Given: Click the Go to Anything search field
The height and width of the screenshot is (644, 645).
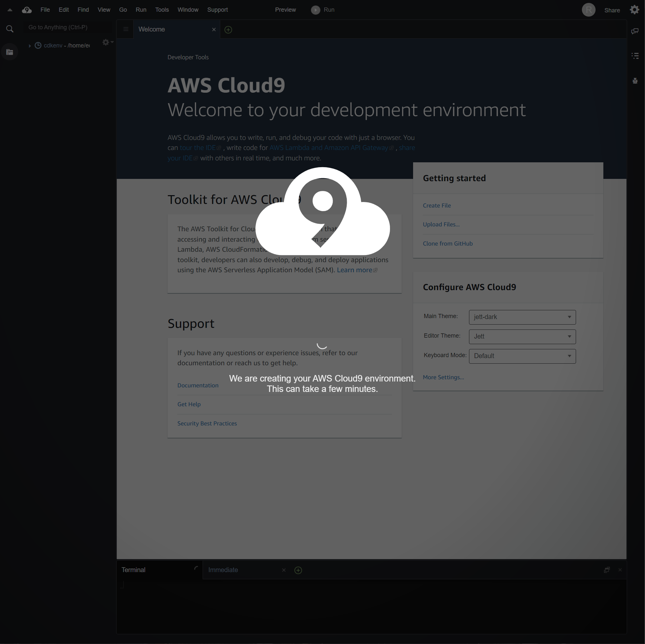Looking at the screenshot, I should [68, 27].
